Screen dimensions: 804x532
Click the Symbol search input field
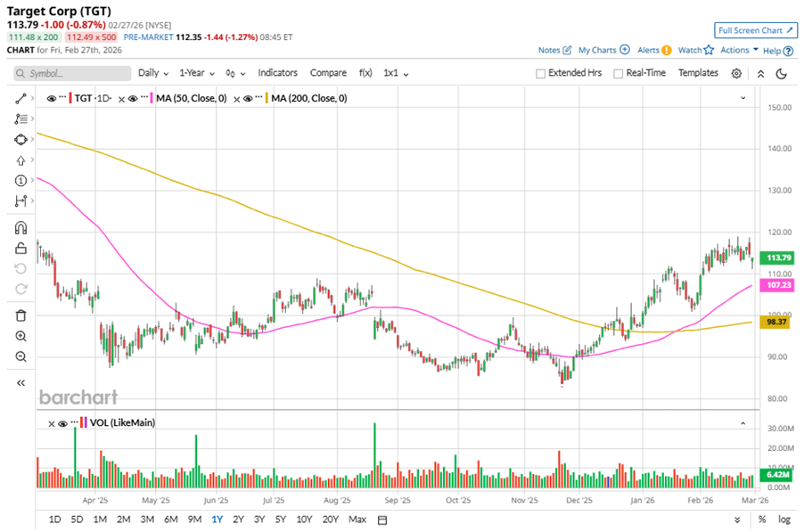point(72,73)
